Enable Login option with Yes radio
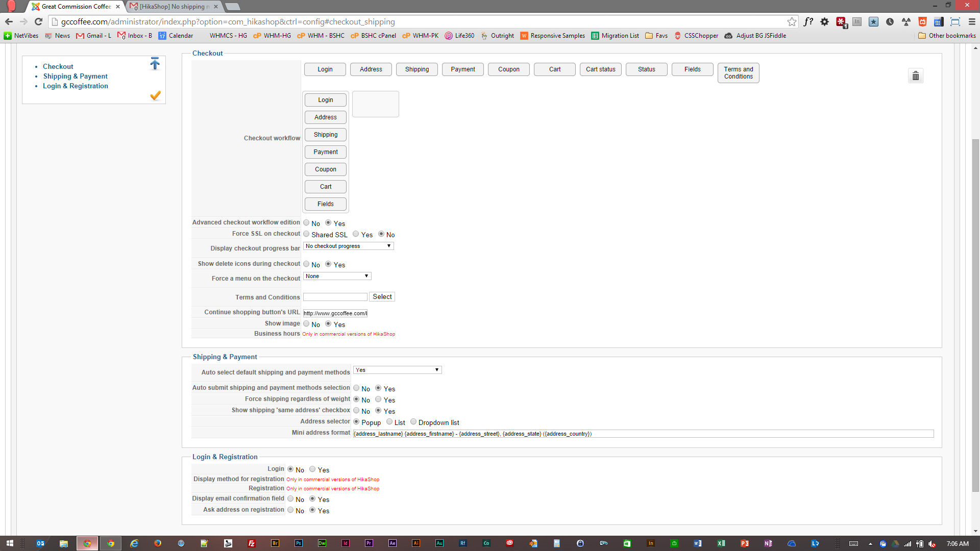Image resolution: width=980 pixels, height=551 pixels. click(312, 469)
